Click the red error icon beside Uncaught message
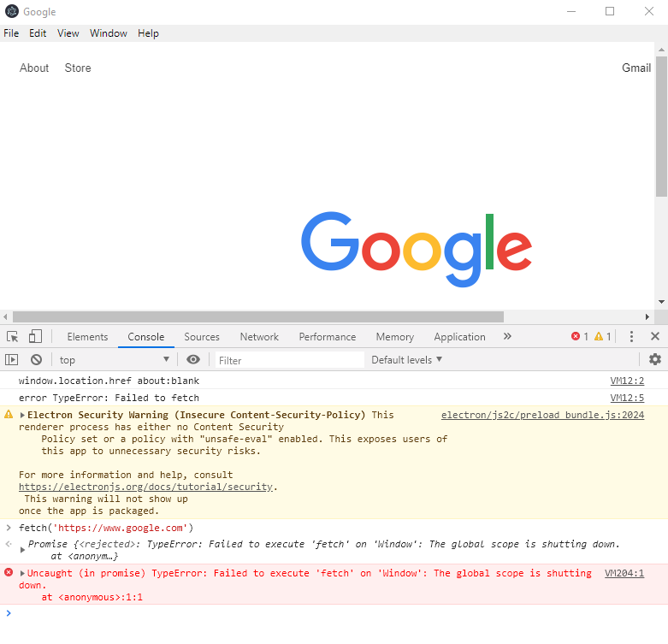668x644 pixels. 9,572
